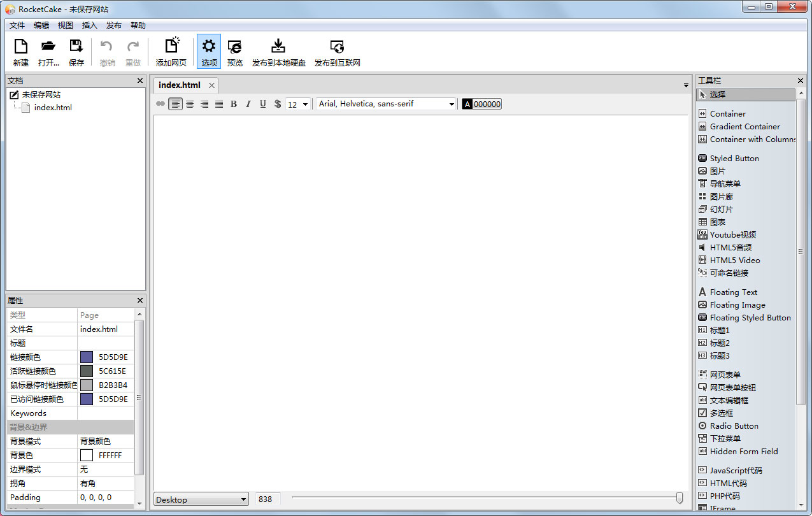Open the 插入 (Insert) menu
The height and width of the screenshot is (516, 812).
click(89, 25)
